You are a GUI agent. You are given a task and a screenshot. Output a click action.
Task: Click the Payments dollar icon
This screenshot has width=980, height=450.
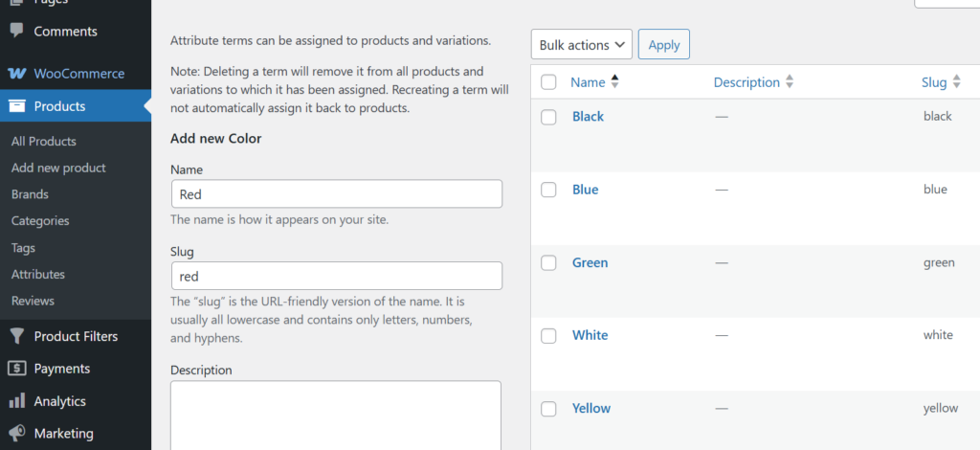(16, 369)
